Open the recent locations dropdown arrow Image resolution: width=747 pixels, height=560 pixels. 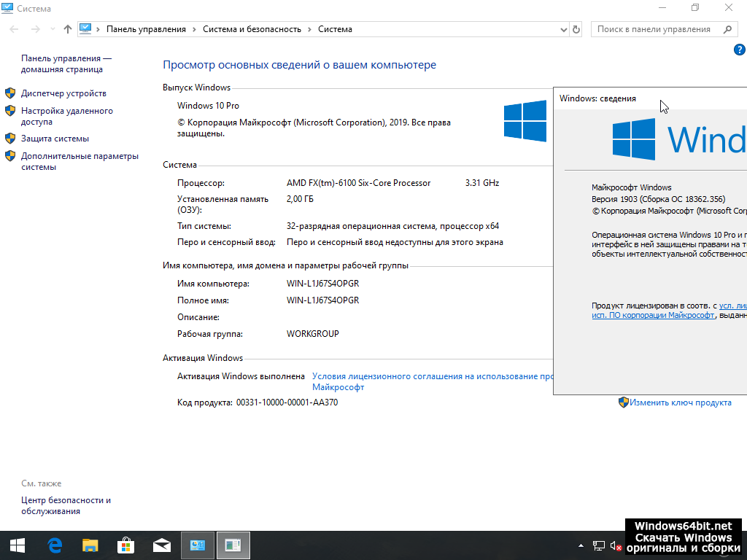click(52, 29)
